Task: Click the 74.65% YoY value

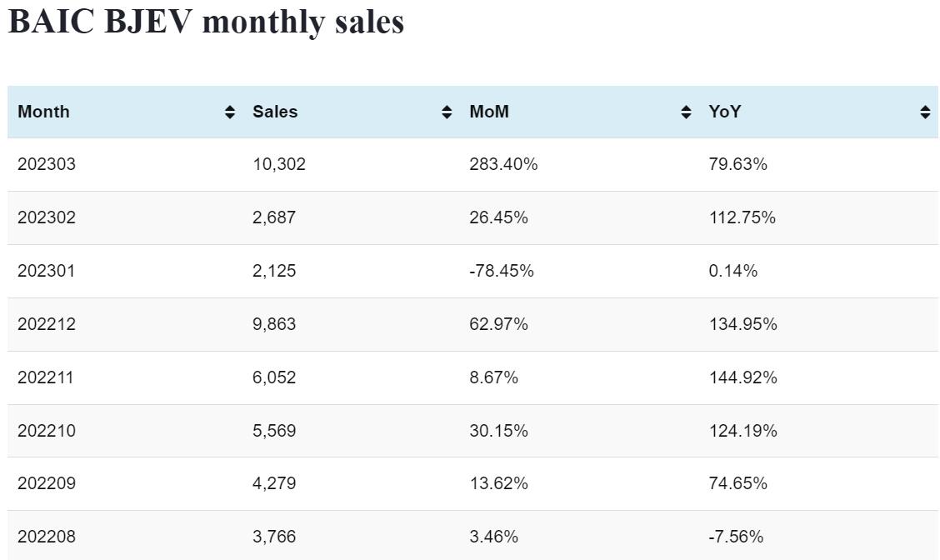Action: point(737,483)
